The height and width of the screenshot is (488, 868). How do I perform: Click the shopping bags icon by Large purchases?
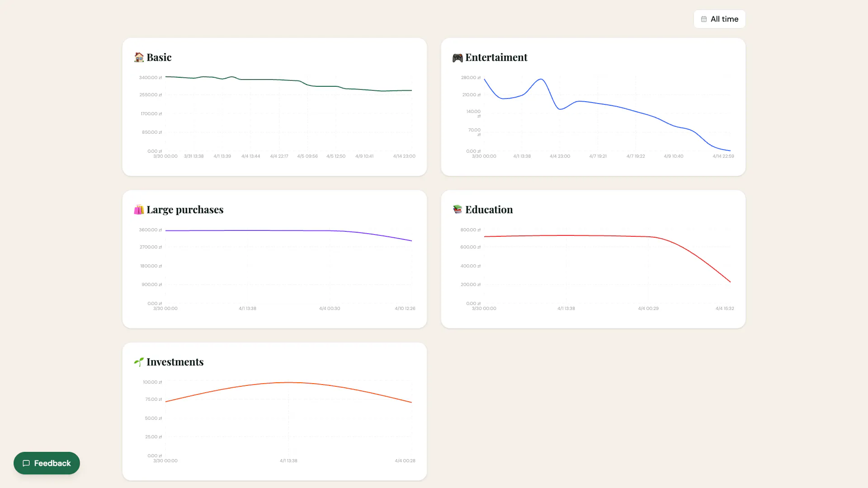click(139, 210)
